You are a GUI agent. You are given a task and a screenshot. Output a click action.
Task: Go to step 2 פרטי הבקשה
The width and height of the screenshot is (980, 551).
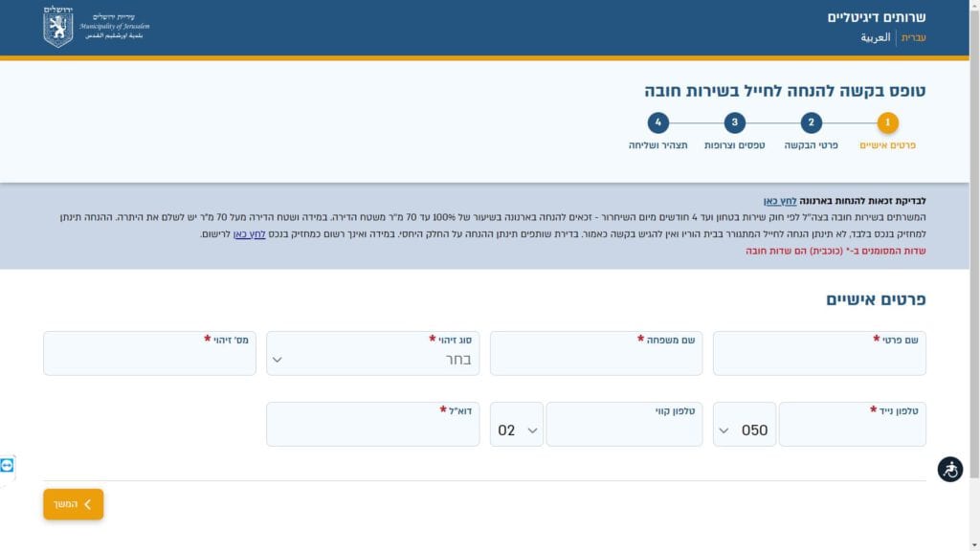pyautogui.click(x=811, y=122)
